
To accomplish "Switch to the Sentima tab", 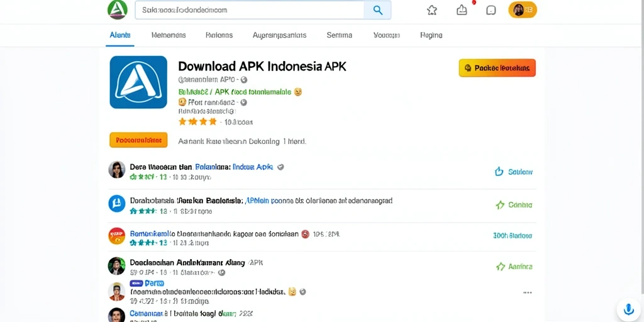I will pyautogui.click(x=339, y=35).
